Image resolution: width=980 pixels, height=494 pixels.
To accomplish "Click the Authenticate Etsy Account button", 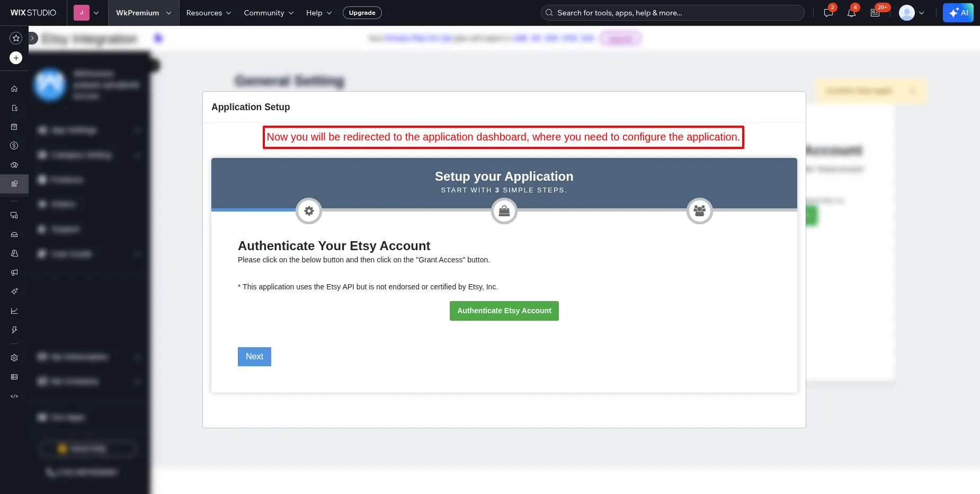I will [x=504, y=311].
